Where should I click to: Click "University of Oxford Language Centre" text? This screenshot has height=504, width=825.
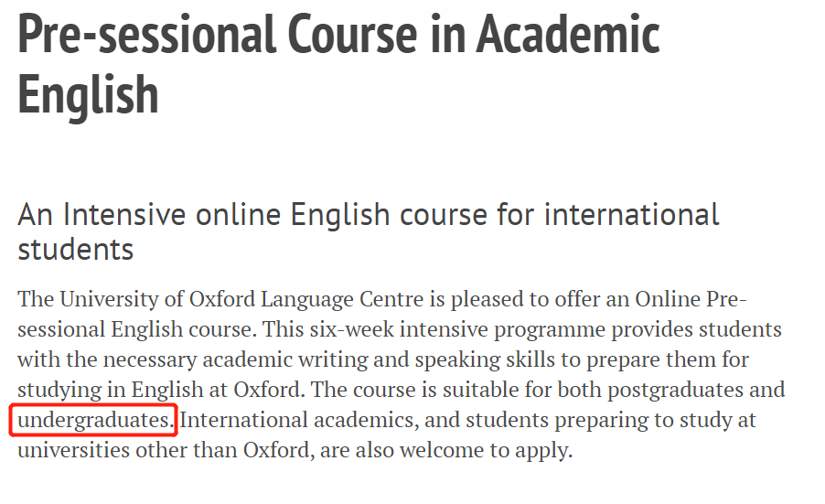pyautogui.click(x=241, y=299)
